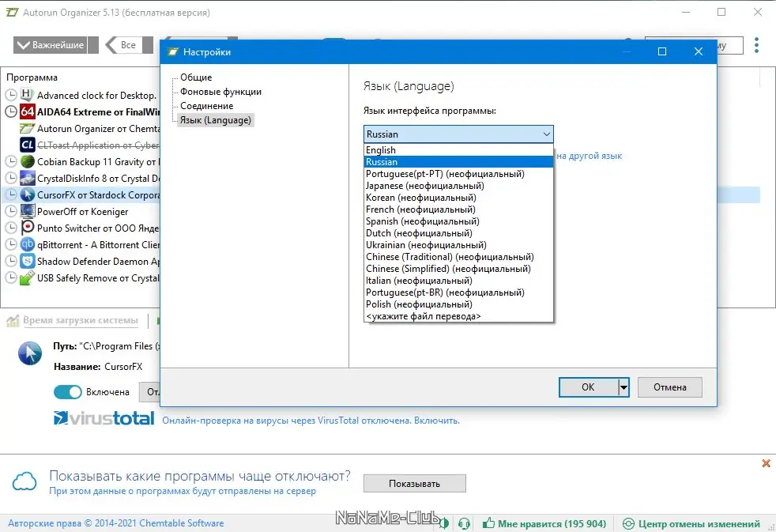The height and width of the screenshot is (532, 776).
Task: Click CrystalDiskInfo 8 icon
Action: click(27, 178)
